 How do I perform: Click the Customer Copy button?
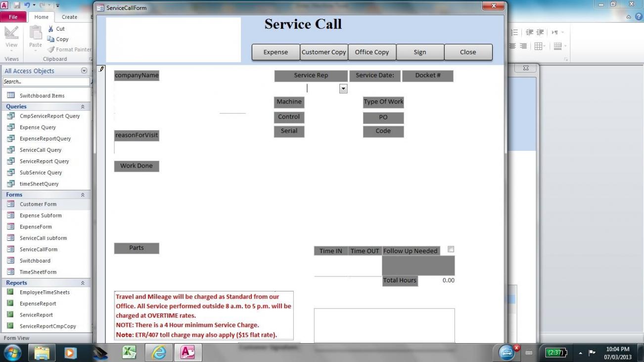[x=324, y=52]
